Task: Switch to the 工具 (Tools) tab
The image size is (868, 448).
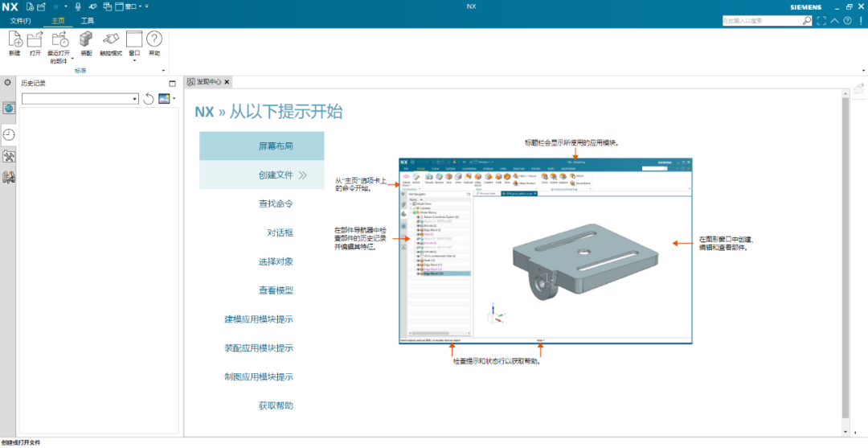Action: click(87, 21)
